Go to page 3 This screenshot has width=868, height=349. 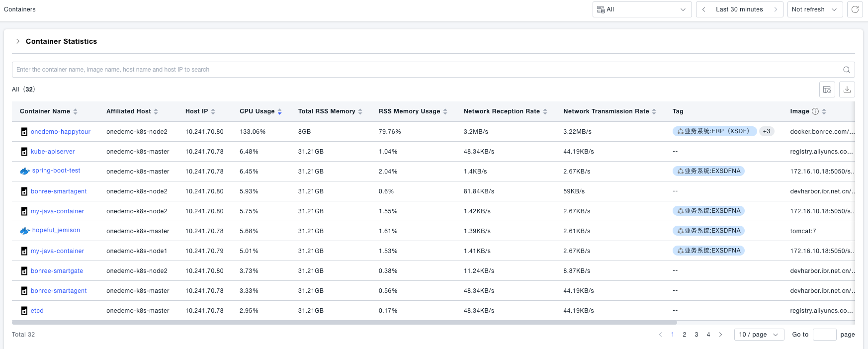click(696, 335)
